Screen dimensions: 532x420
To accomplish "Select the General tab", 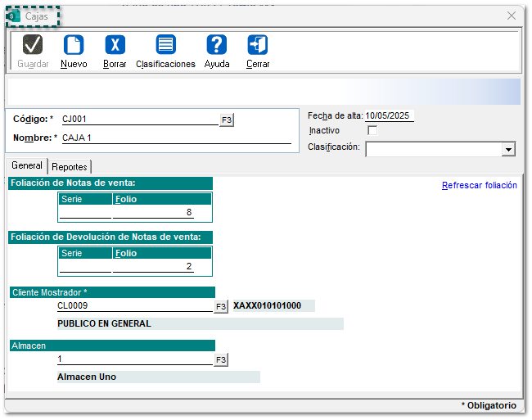I will [x=27, y=165].
